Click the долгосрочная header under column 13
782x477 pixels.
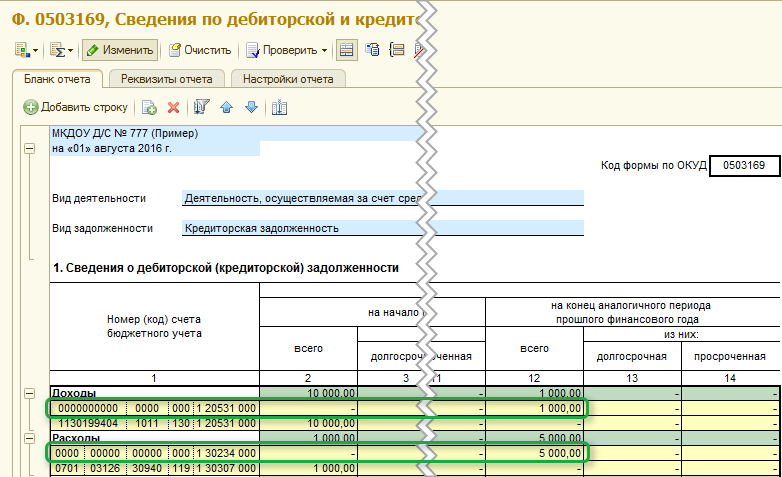pos(632,356)
